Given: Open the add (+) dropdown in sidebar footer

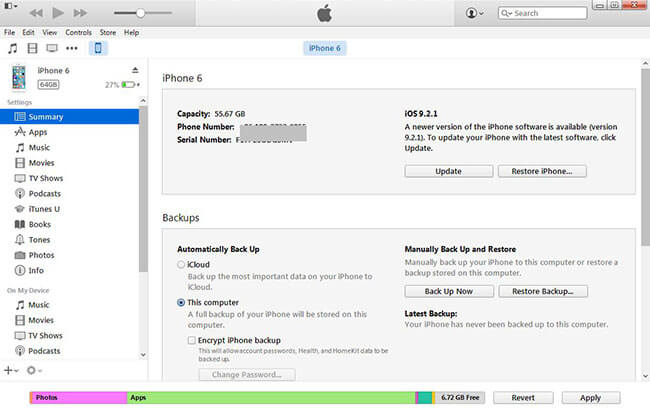Looking at the screenshot, I should [x=11, y=370].
